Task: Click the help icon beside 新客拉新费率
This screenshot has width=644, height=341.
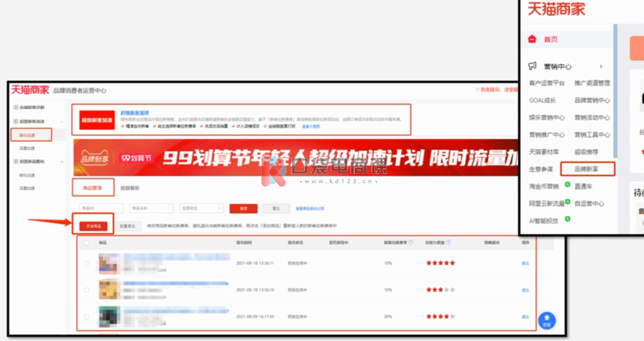Action: (411, 243)
